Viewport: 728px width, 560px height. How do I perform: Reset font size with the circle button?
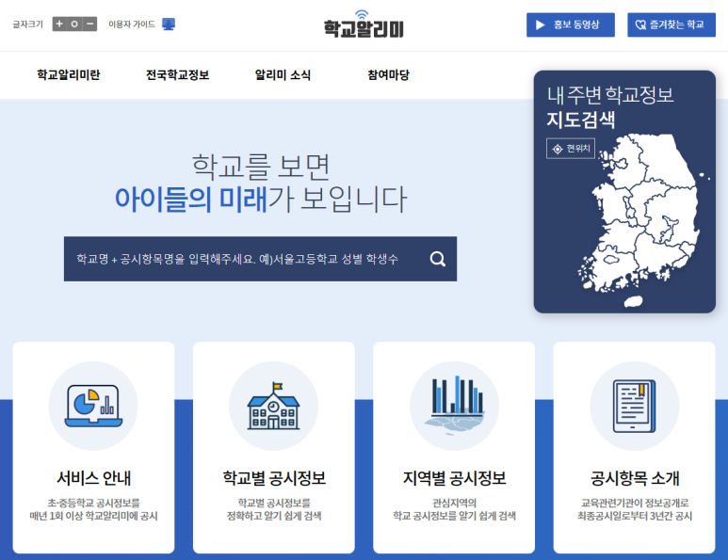74,24
